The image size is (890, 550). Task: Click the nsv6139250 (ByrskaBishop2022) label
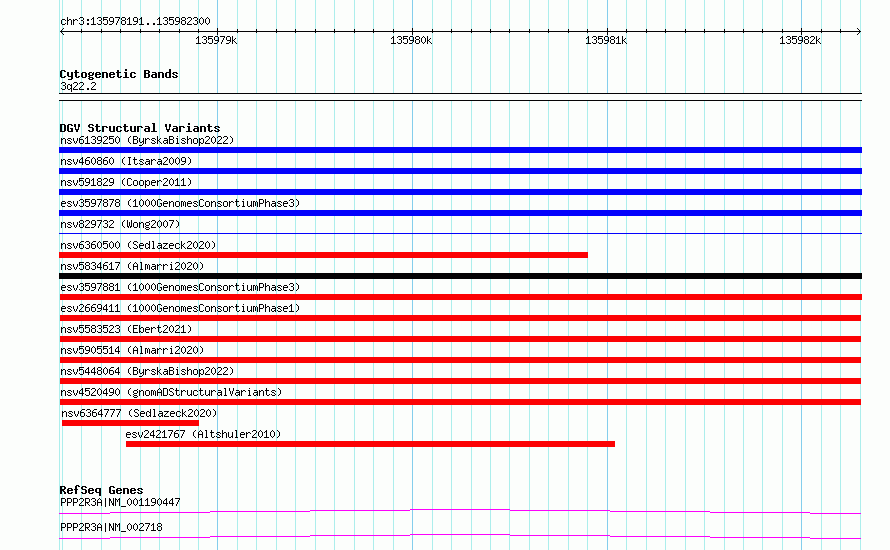coord(147,140)
